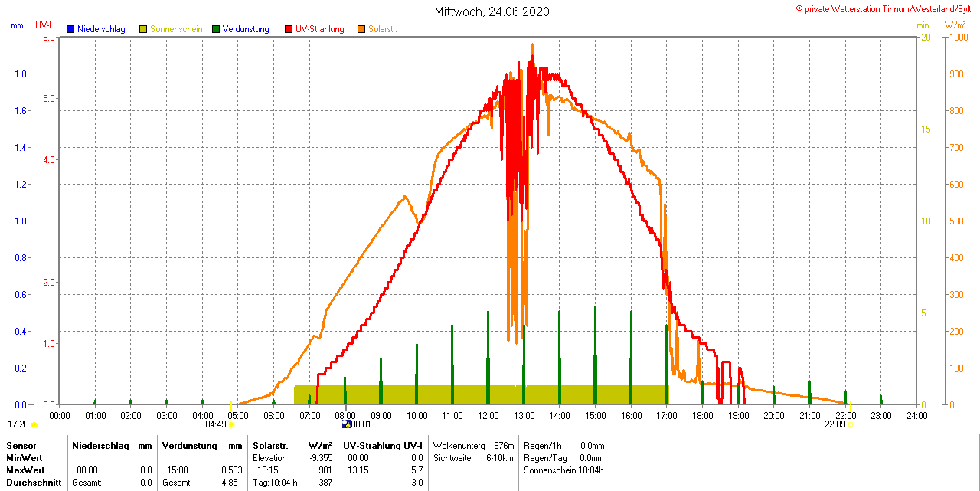Click the Elevation label in Solarstr. column
Screen dimensions: 980x491
click(269, 458)
